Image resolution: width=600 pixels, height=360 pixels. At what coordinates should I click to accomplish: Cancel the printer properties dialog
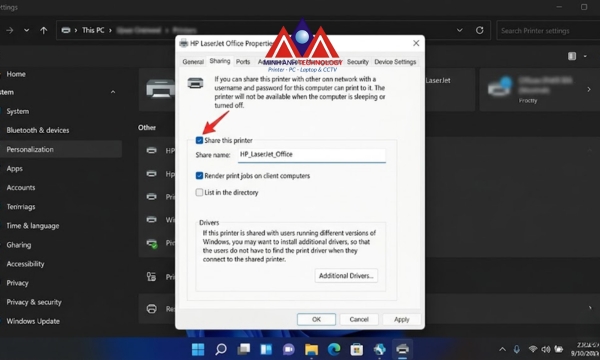click(359, 319)
